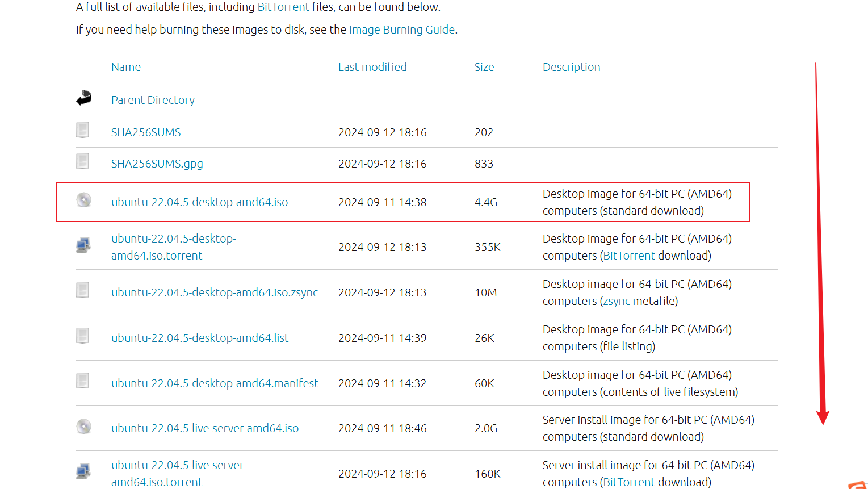
Task: Click the 833 size of SHA256SUMS.gpg
Action: 484,164
